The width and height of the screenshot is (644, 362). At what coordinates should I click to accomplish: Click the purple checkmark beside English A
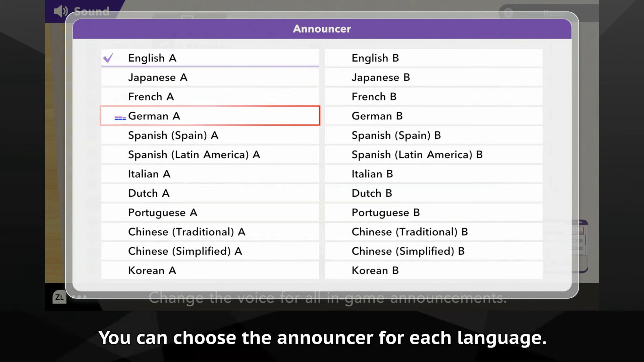click(108, 58)
